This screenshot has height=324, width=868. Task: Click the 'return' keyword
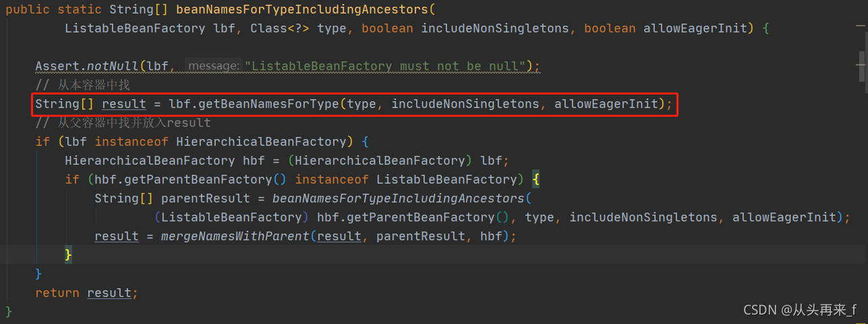point(57,293)
